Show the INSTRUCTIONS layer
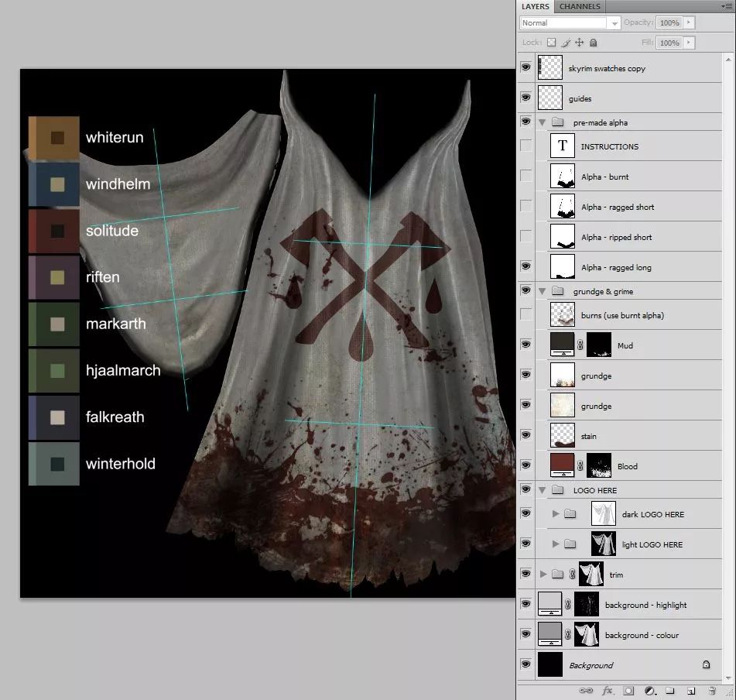 coord(525,146)
